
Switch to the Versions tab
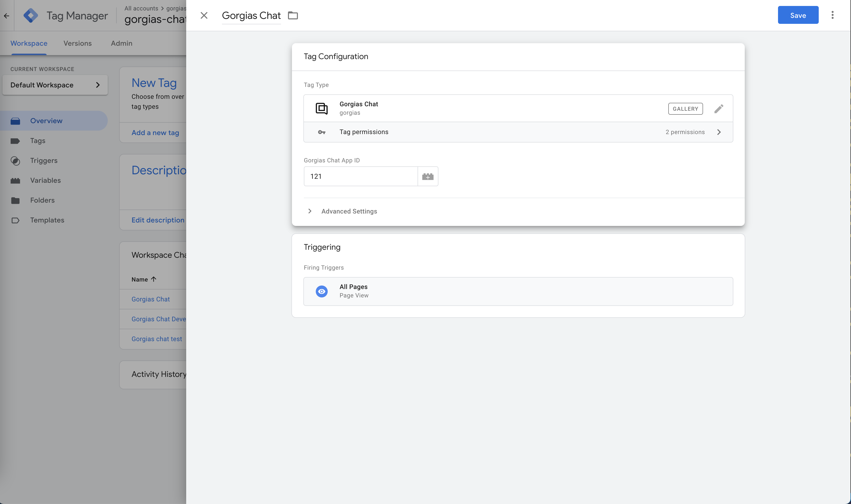[77, 43]
